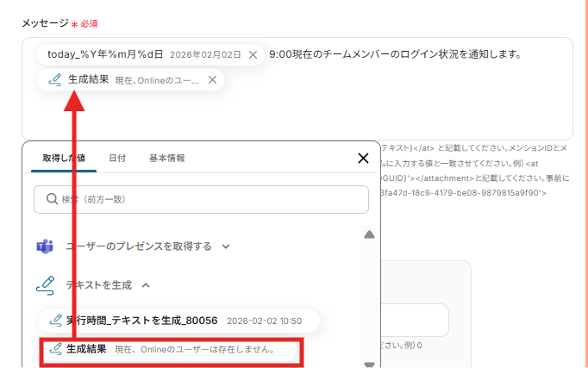This screenshot has width=588, height=368.
Task: Click the テキストを生成 section label
Action: click(99, 285)
